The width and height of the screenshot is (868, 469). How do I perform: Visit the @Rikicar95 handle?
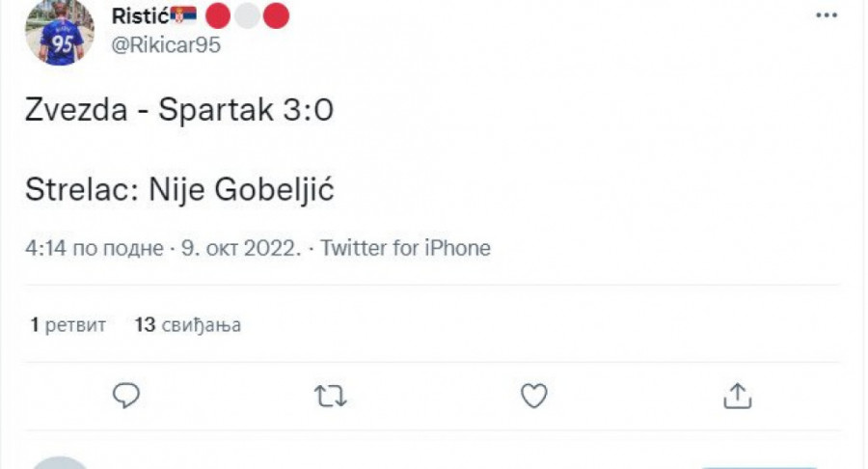(166, 46)
